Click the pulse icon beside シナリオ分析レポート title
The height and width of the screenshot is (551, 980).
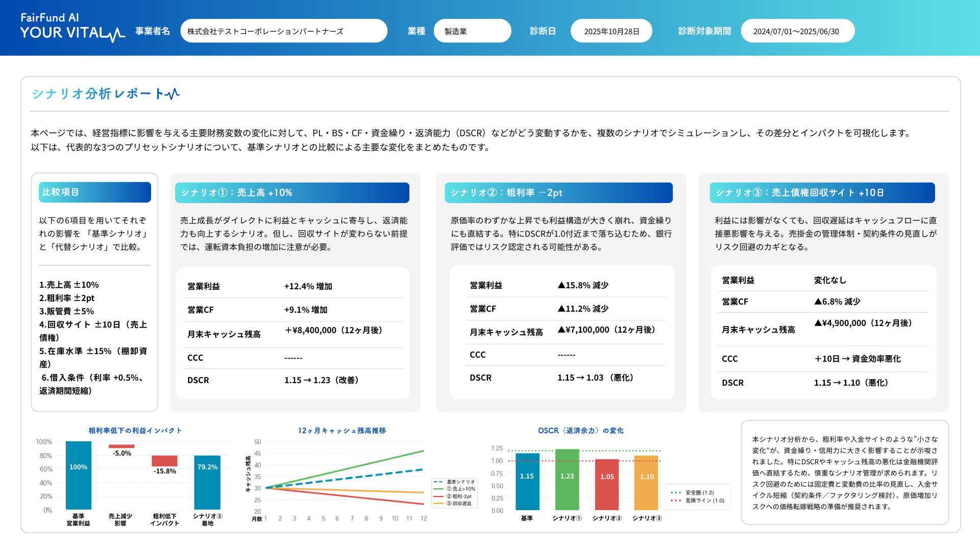(x=173, y=94)
